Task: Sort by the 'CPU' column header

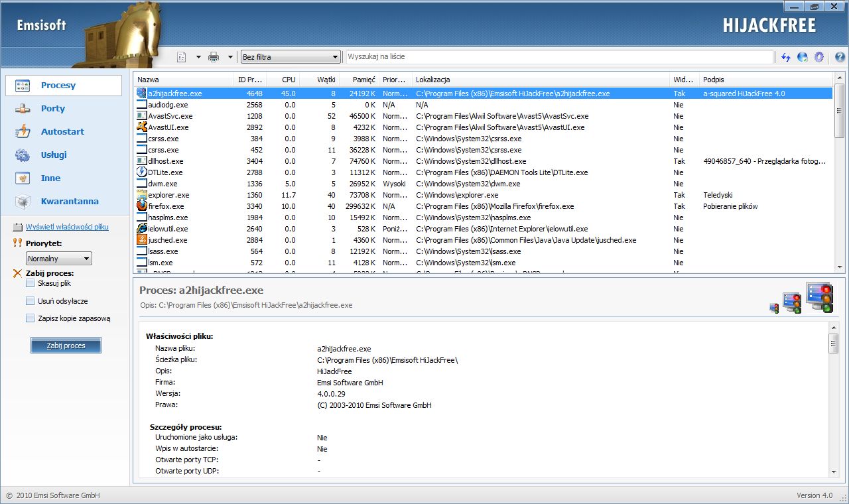Action: point(283,80)
